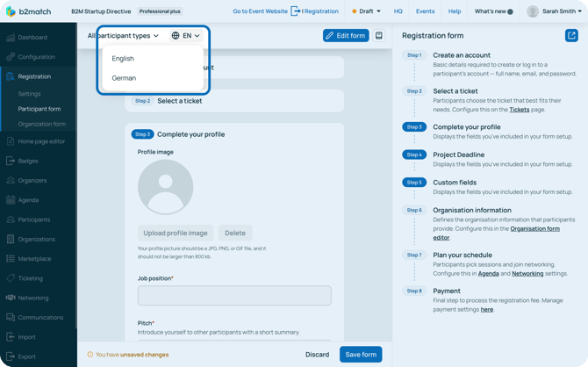
Task: Open Settings under Registration
Action: point(29,93)
